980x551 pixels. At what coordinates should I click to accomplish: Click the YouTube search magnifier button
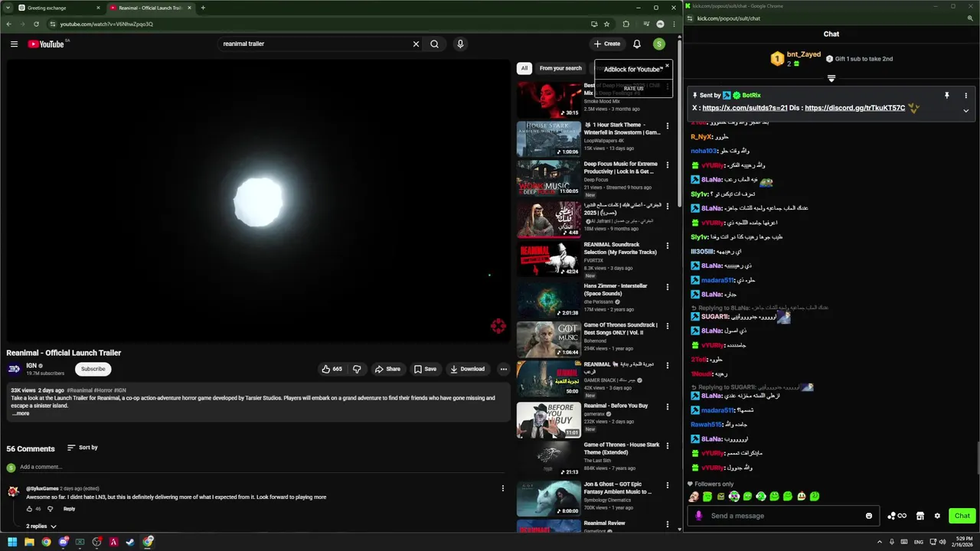pyautogui.click(x=434, y=44)
